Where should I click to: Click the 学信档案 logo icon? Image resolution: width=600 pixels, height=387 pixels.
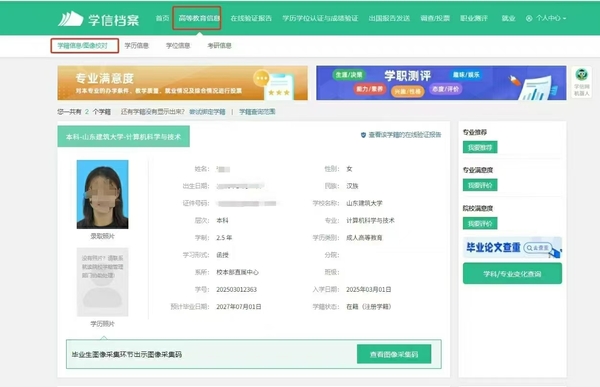tap(70, 19)
